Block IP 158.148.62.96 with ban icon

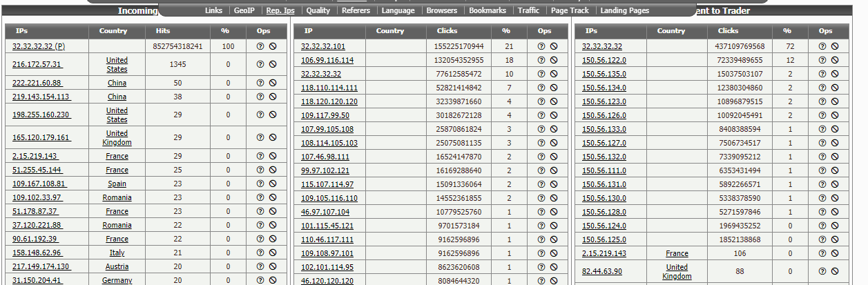273,253
